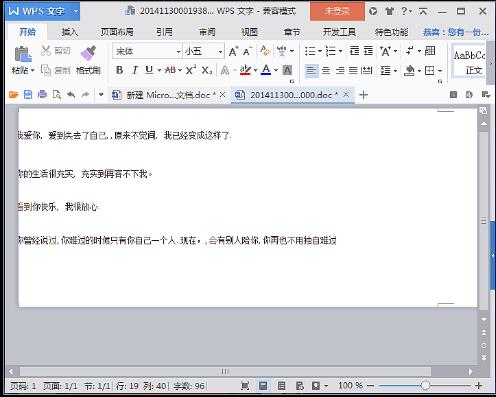Apply character shading icon

point(287,70)
